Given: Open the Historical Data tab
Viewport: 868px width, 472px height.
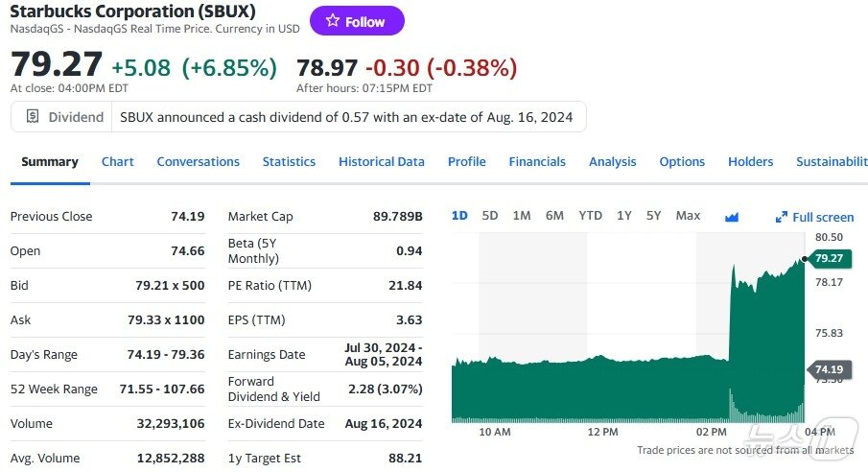Looking at the screenshot, I should click(382, 162).
